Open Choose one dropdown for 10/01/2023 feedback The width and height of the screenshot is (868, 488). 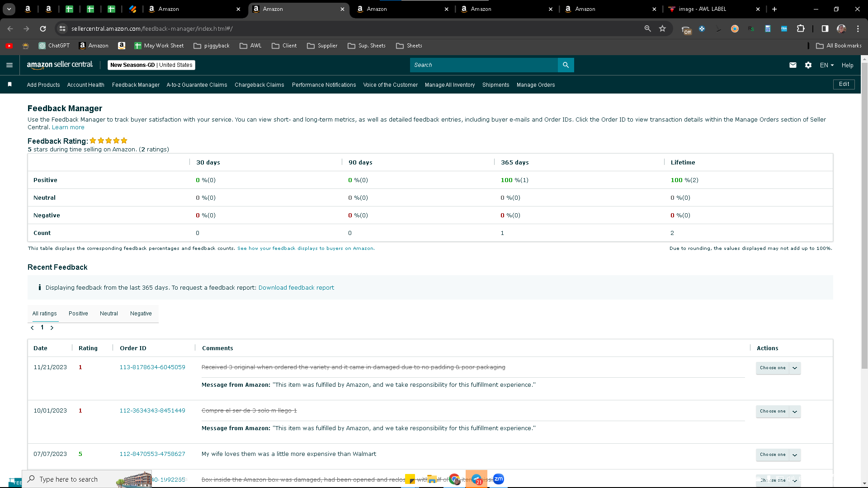(778, 411)
